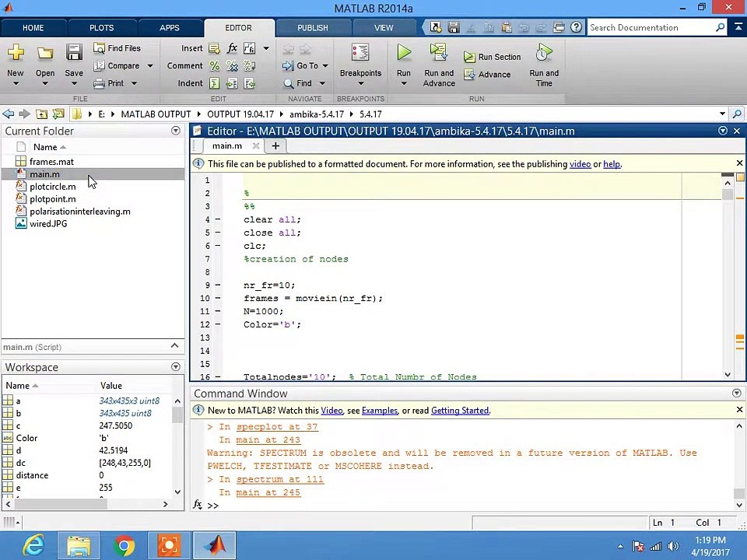This screenshot has height=560, width=747.
Task: Open Current Folder panel actions menu
Action: pyautogui.click(x=176, y=131)
